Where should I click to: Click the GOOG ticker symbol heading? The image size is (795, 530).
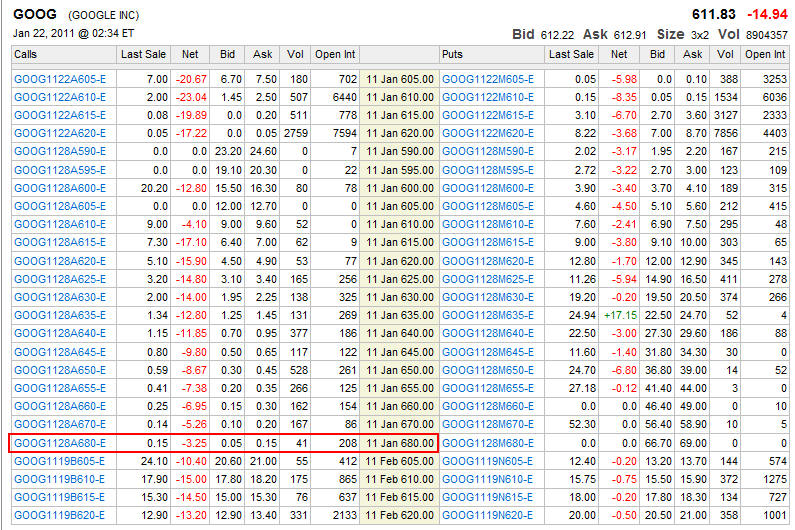tap(34, 14)
